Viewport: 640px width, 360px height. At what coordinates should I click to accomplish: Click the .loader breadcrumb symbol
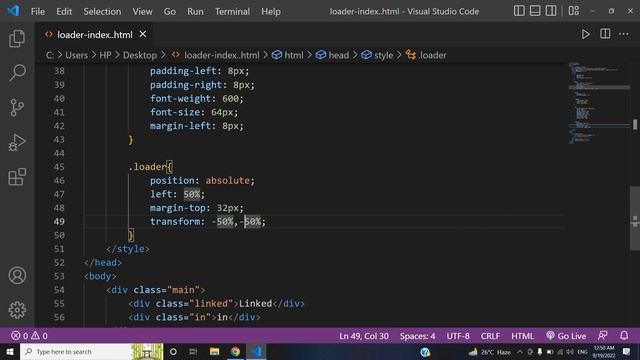[426, 55]
